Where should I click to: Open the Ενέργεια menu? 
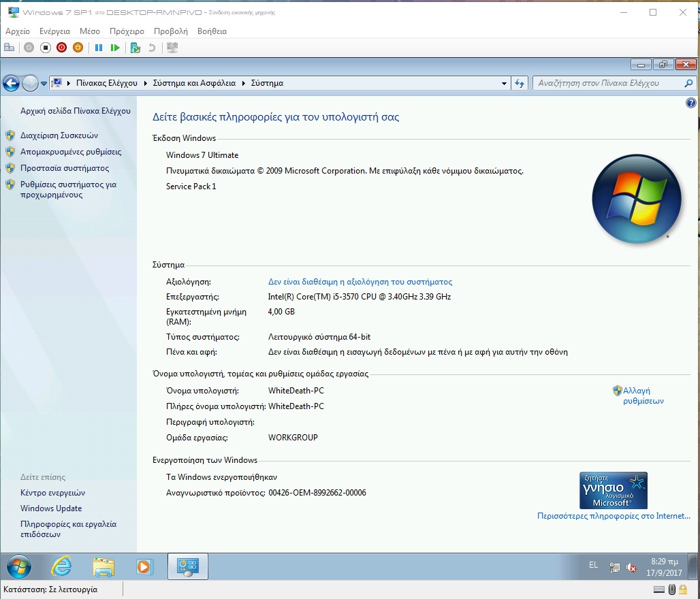54,31
